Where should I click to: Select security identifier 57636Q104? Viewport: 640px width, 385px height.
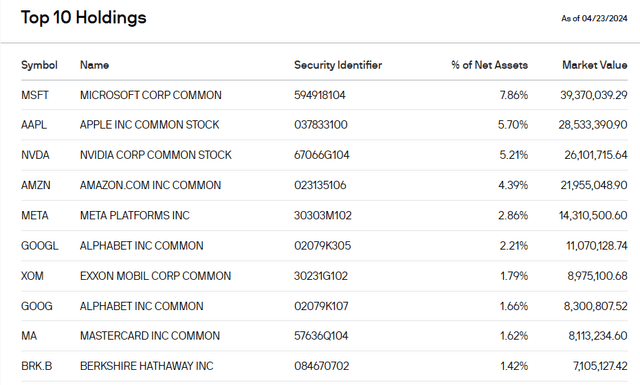[x=321, y=336]
